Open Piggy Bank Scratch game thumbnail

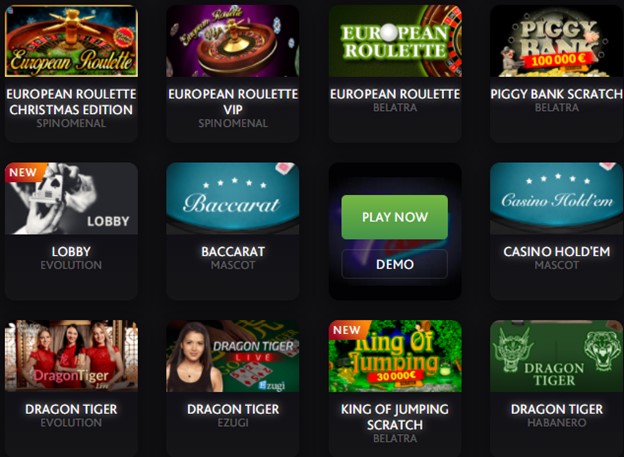pos(557,41)
